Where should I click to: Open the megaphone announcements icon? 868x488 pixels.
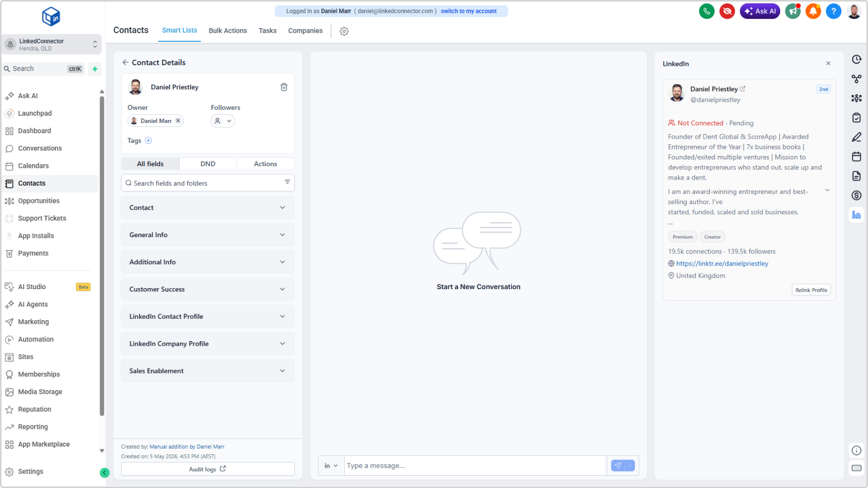pyautogui.click(x=793, y=11)
